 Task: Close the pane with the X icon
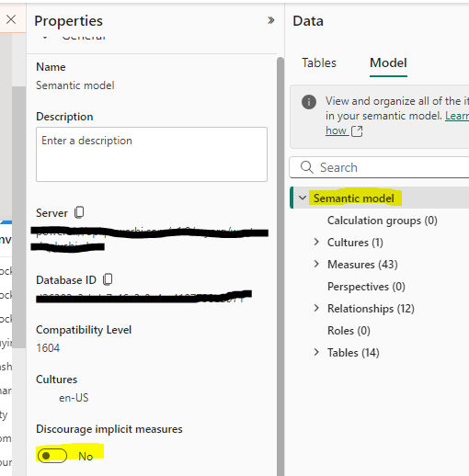[11, 19]
